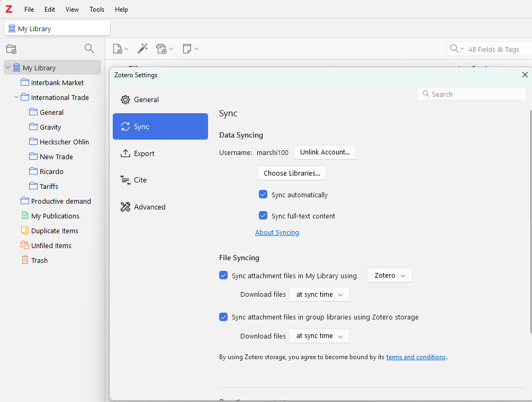The width and height of the screenshot is (532, 402).
Task: Select the New Trade collection
Action: pyautogui.click(x=56, y=157)
